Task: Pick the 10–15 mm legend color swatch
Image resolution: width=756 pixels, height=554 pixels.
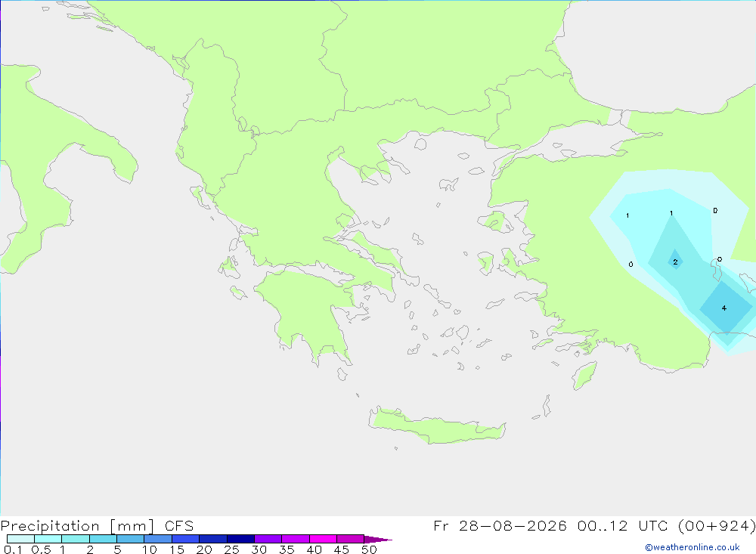Action: (x=158, y=539)
